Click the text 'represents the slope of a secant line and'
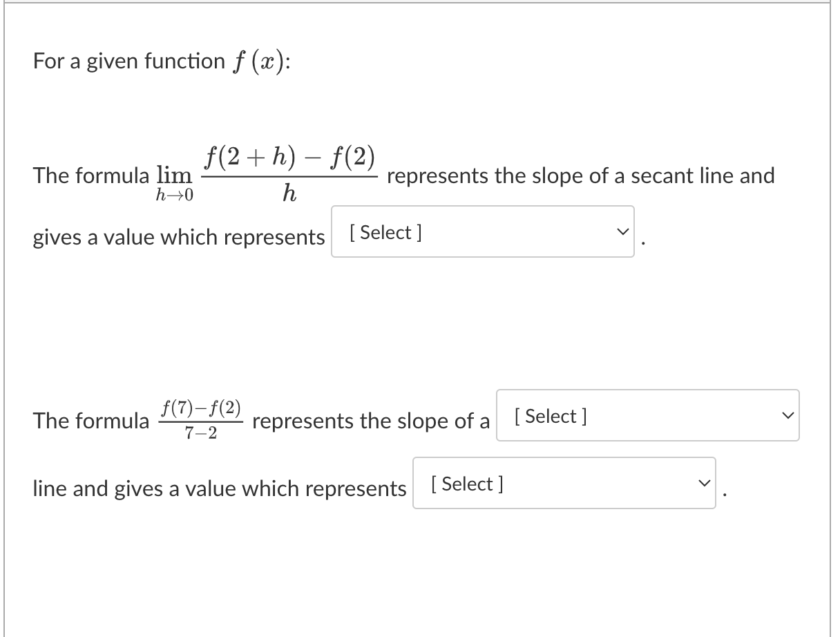This screenshot has height=637, width=840. pos(581,175)
